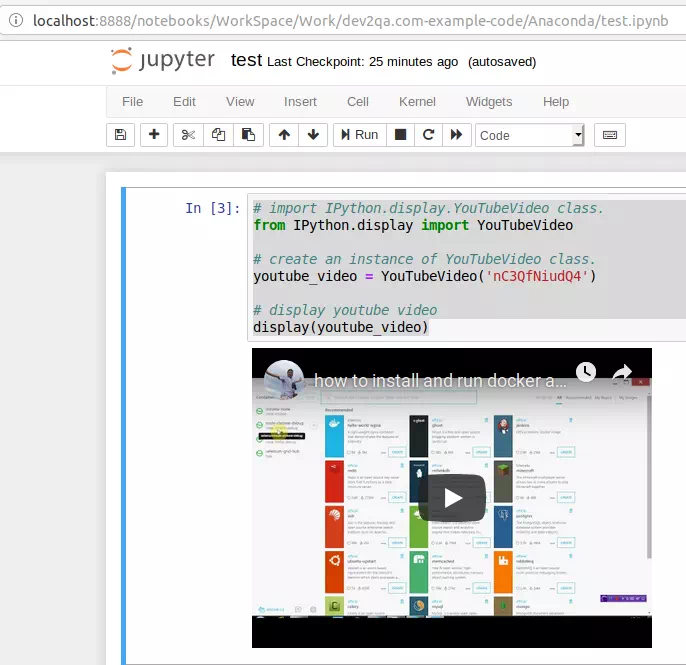Open the command palette keyboard icon
The image size is (686, 665).
coord(609,135)
